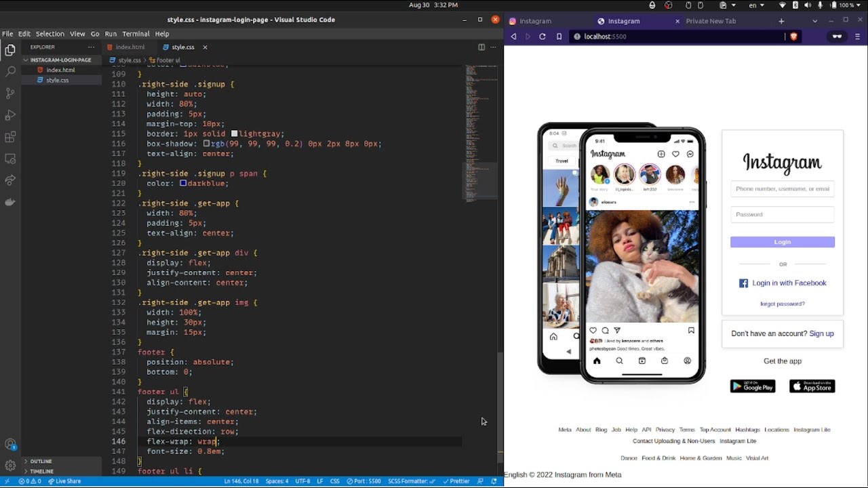The height and width of the screenshot is (488, 868).
Task: Click the remote window status bar icon
Action: [x=7, y=481]
